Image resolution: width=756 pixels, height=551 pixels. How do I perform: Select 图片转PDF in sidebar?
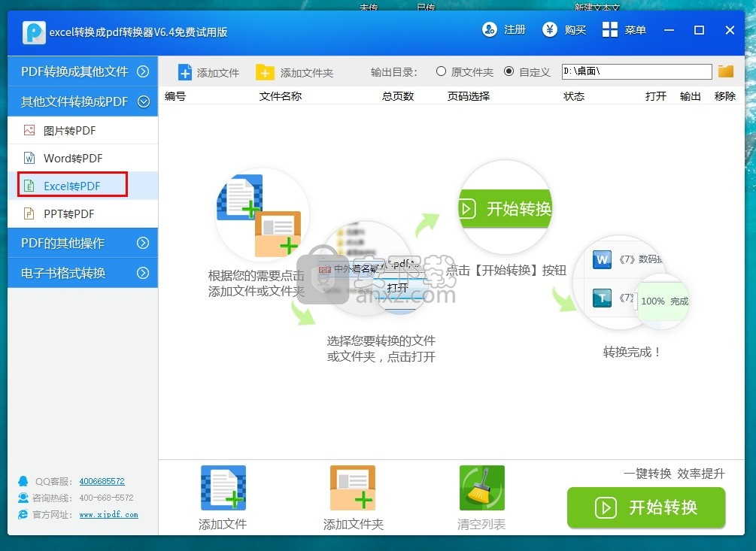[83, 131]
